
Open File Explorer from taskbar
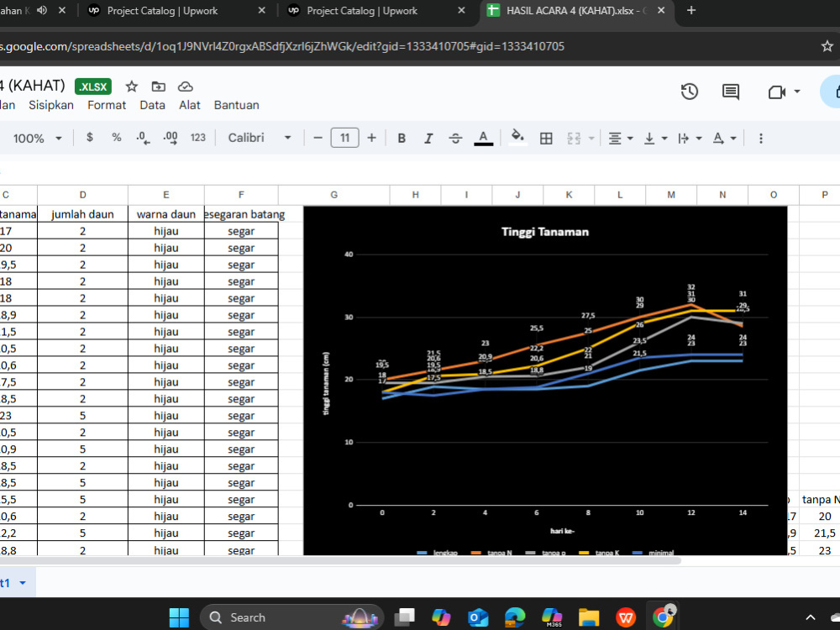click(588, 617)
